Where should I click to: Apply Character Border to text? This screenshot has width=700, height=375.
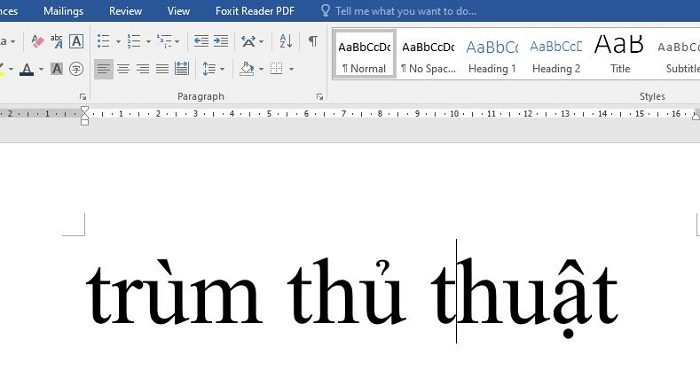click(76, 42)
